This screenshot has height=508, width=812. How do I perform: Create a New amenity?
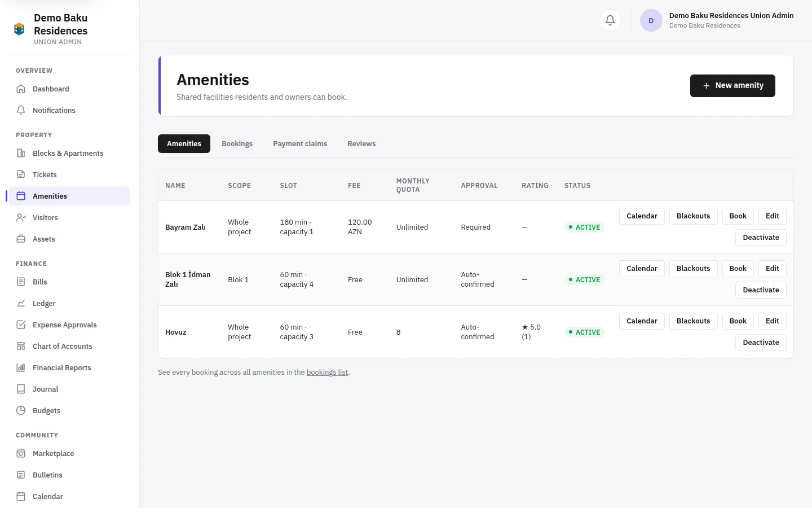point(732,86)
